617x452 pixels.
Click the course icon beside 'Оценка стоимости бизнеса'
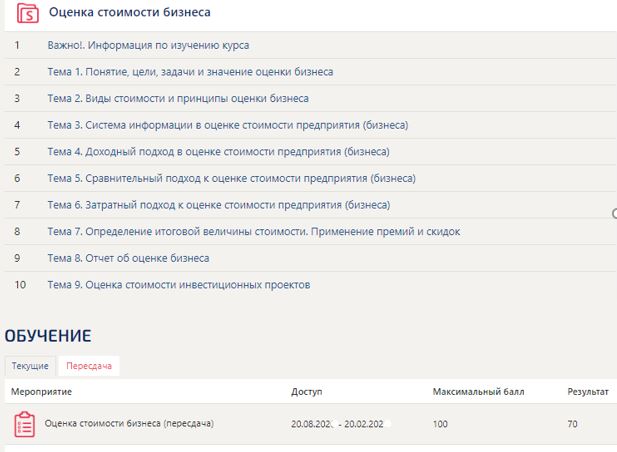click(29, 14)
